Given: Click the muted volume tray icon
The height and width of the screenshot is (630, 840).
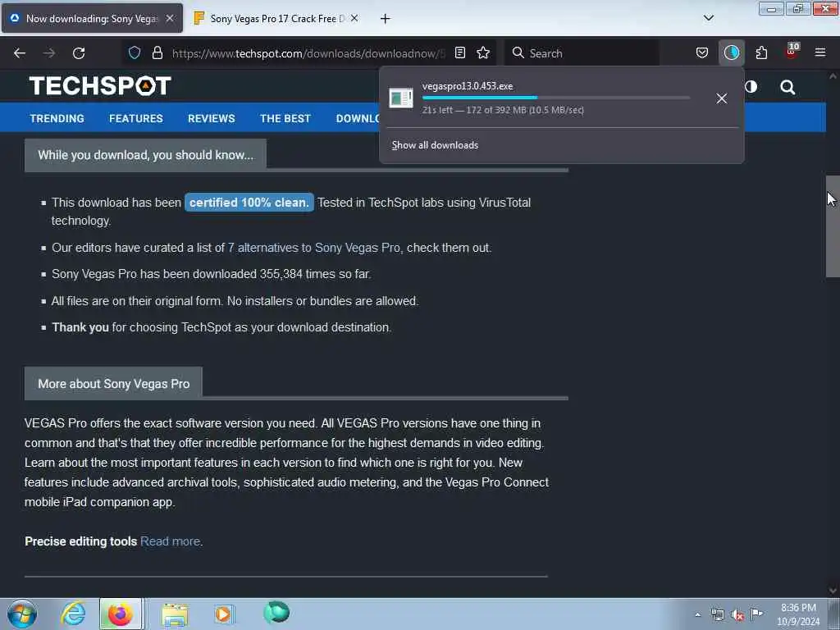Looking at the screenshot, I should [x=737, y=615].
